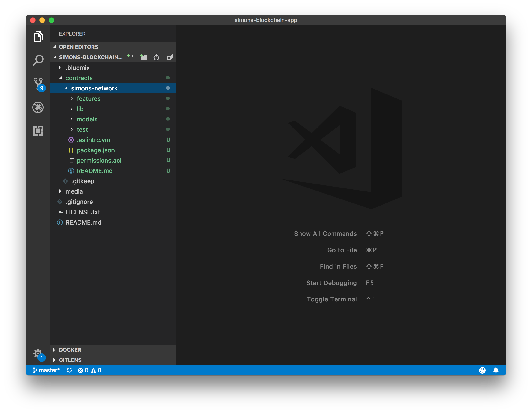Open the Extensions view icon
Screen dimensions: 532x413
(x=38, y=131)
